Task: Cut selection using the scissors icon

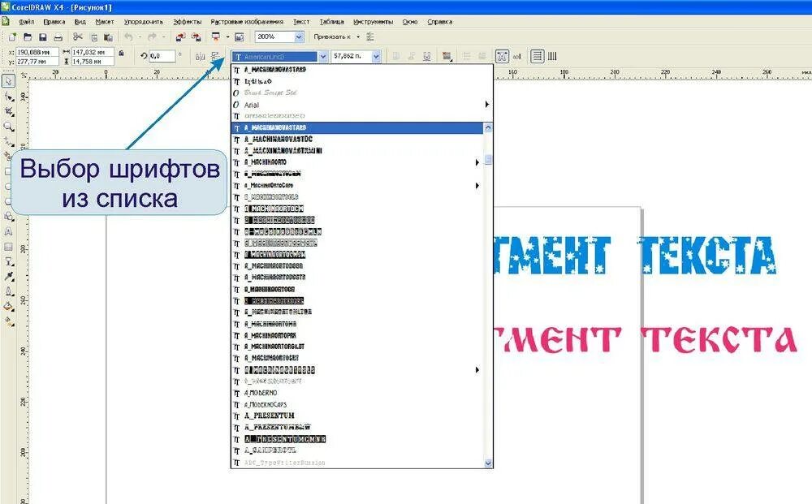Action: point(78,37)
